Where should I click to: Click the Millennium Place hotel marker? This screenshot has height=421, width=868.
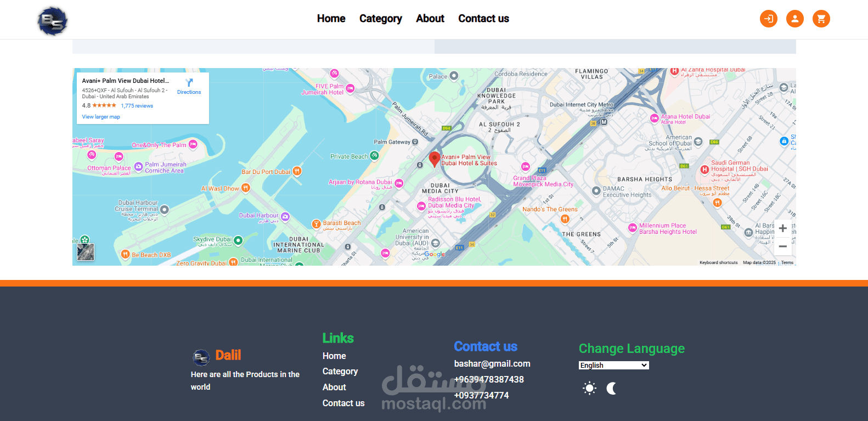click(x=633, y=227)
